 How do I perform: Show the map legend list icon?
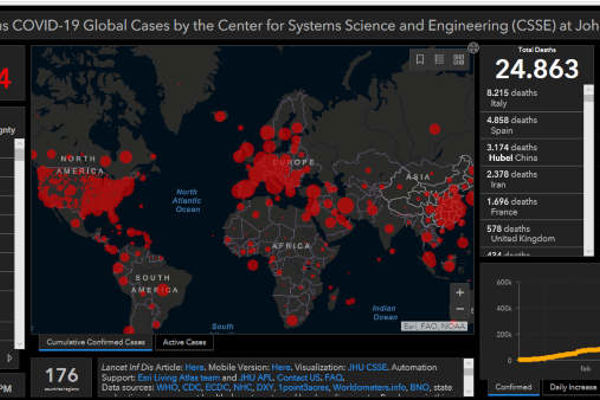pyautogui.click(x=439, y=60)
